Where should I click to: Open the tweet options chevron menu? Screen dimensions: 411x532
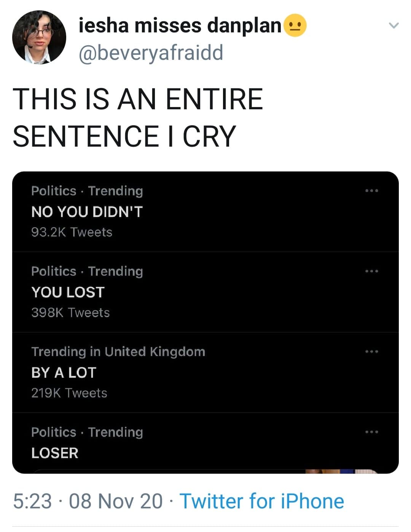tap(393, 26)
